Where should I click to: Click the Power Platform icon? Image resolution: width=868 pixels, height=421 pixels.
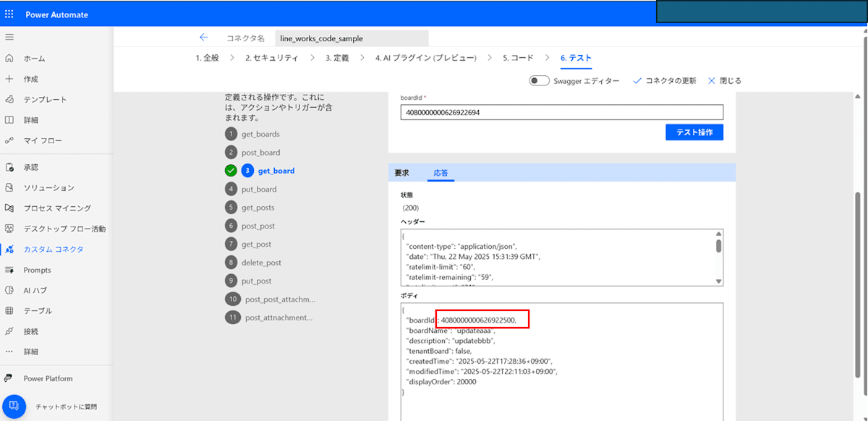coord(9,378)
